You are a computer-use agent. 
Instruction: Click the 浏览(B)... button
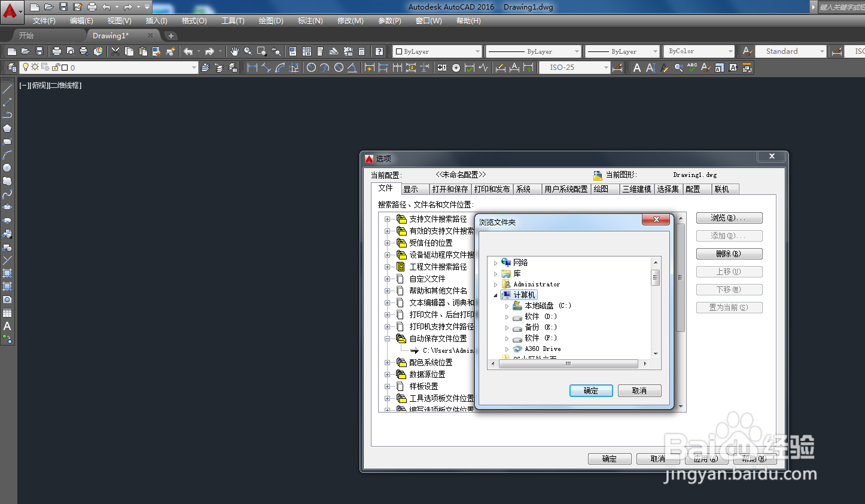click(729, 218)
